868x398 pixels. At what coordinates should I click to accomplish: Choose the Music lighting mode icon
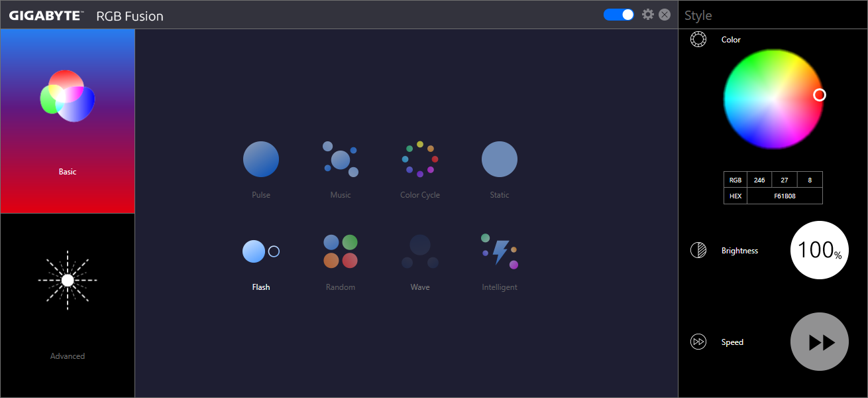pos(340,159)
